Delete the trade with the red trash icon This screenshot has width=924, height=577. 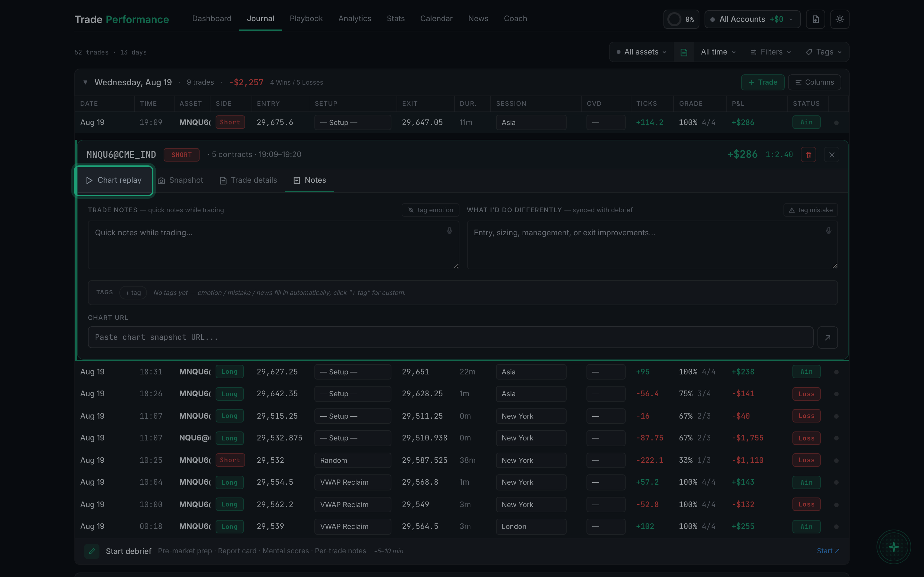click(x=808, y=155)
